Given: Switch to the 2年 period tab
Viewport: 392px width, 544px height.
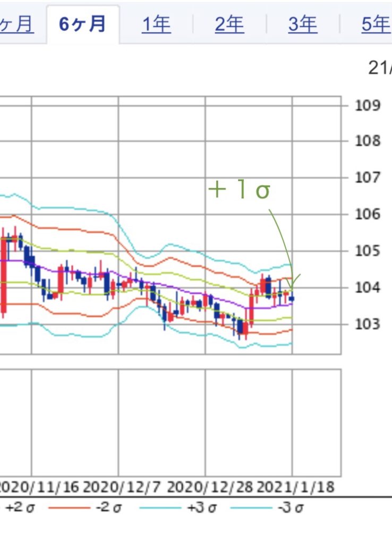Looking at the screenshot, I should tap(229, 24).
